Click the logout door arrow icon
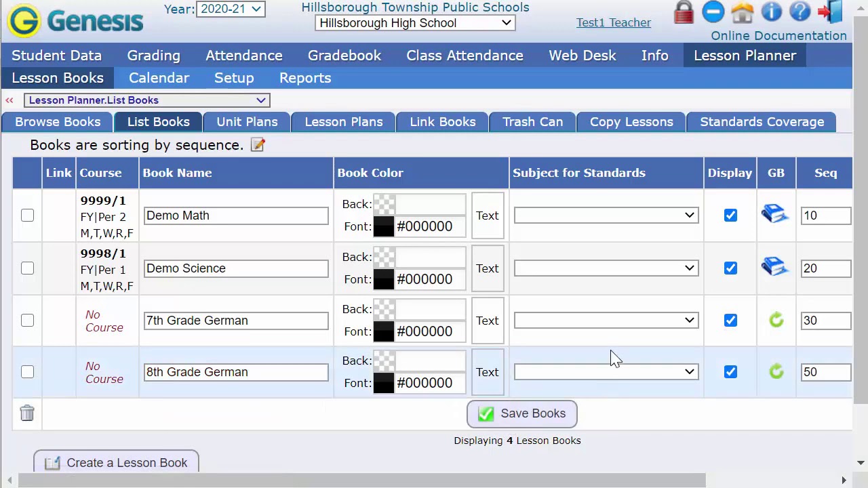The image size is (868, 488). [x=829, y=12]
